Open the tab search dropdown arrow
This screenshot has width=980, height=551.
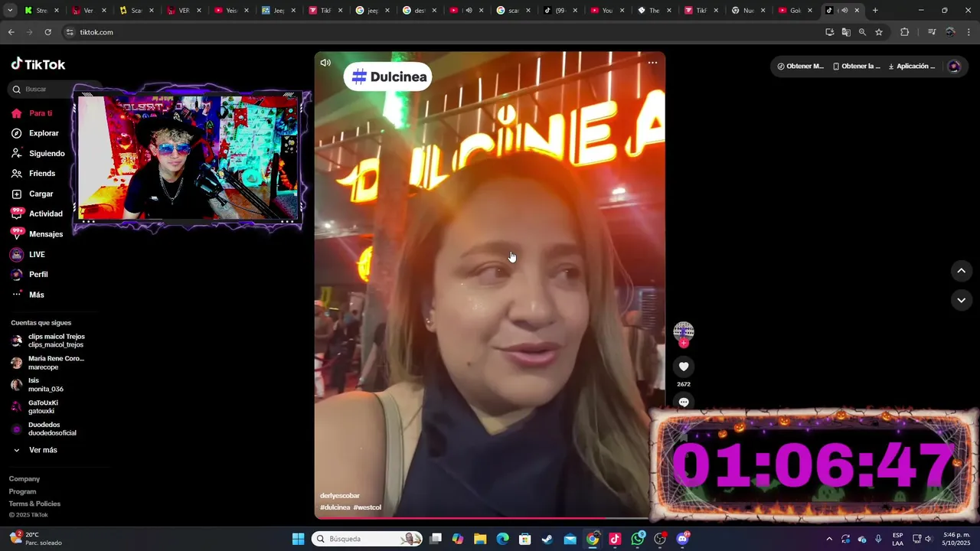(10, 11)
